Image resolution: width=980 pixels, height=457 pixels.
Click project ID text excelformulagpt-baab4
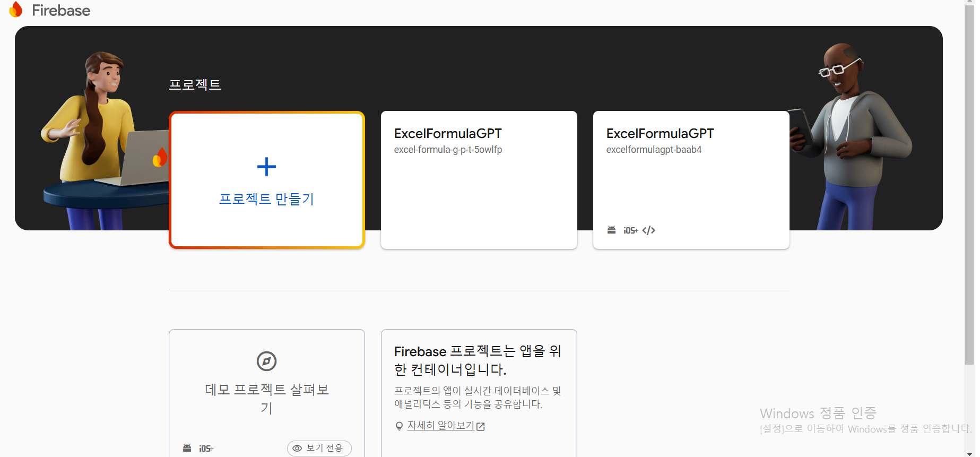click(x=654, y=150)
